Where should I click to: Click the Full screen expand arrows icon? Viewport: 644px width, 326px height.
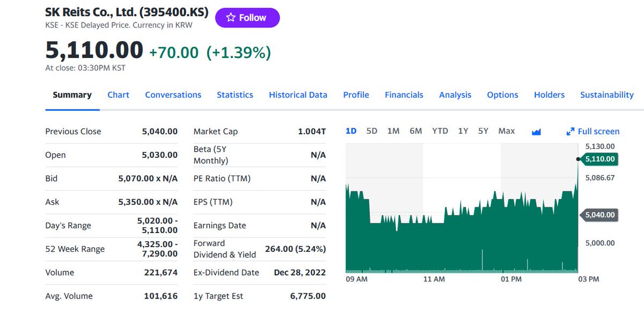point(570,132)
